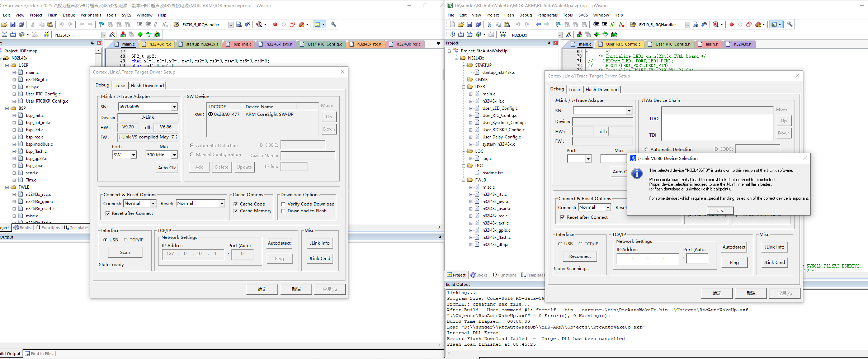Open Options for Target wand in RtcAutoWakeUp window
The image size is (868, 359).
[569, 34]
